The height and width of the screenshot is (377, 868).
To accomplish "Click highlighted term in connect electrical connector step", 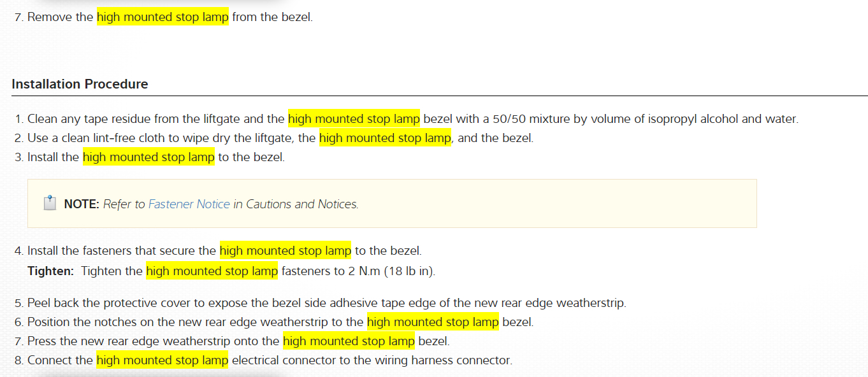I will [x=163, y=360].
